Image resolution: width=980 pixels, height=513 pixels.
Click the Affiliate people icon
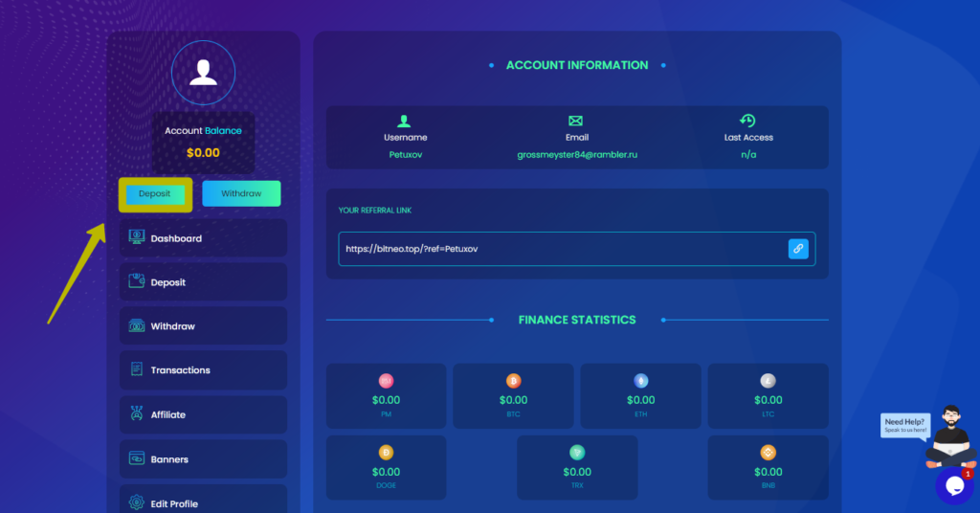pyautogui.click(x=136, y=413)
